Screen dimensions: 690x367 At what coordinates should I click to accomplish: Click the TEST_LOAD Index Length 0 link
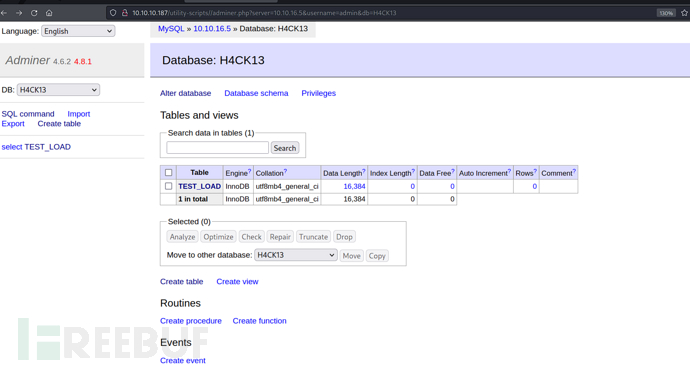click(412, 187)
